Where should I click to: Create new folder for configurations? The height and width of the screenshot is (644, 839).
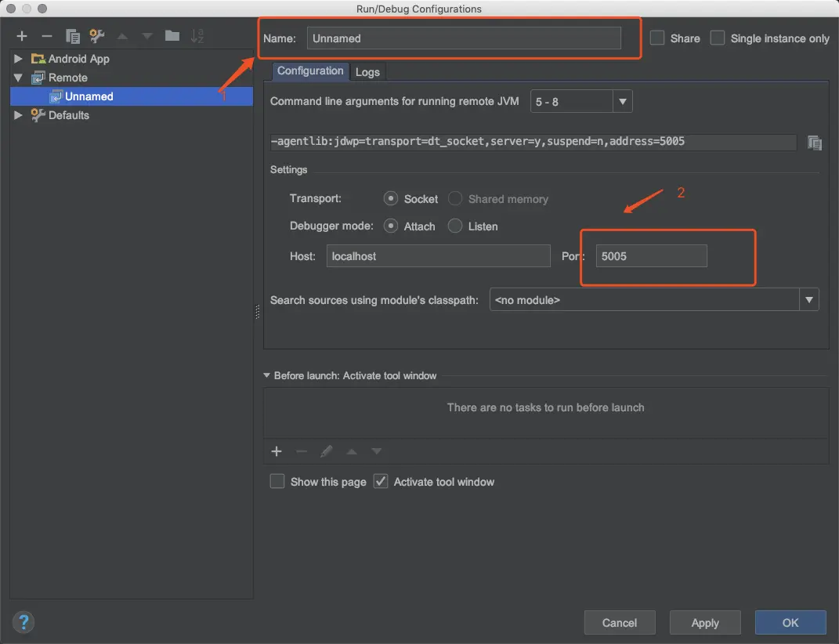(172, 36)
